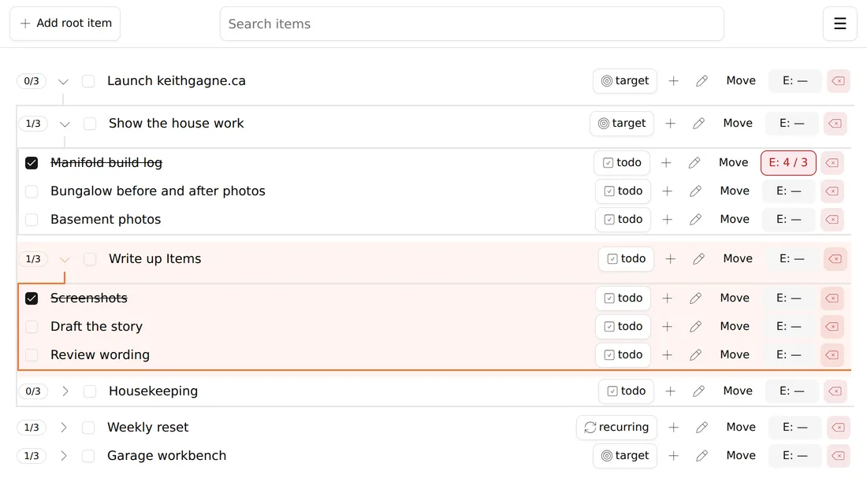Image resolution: width=867 pixels, height=504 pixels.
Task: Select the Garage workbench title text
Action: [x=166, y=456]
